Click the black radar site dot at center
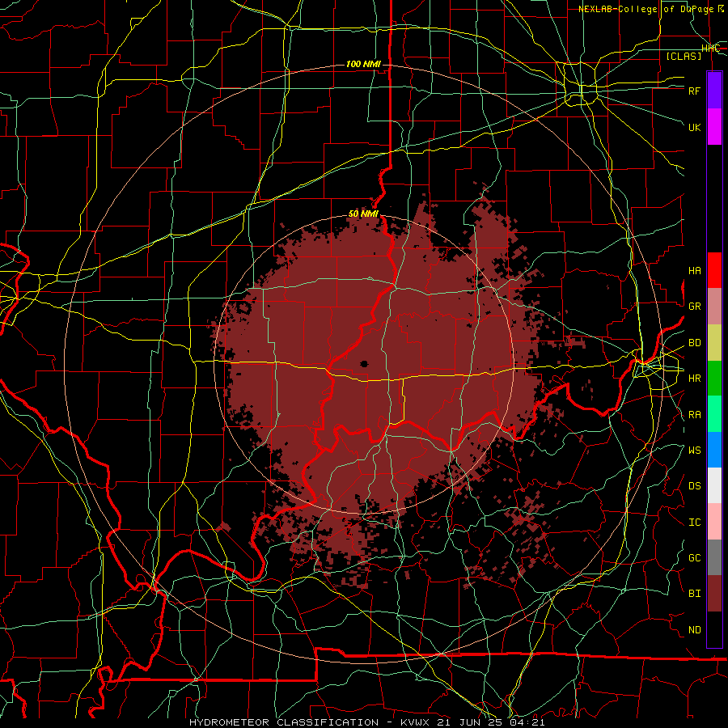The image size is (728, 728). (x=364, y=364)
